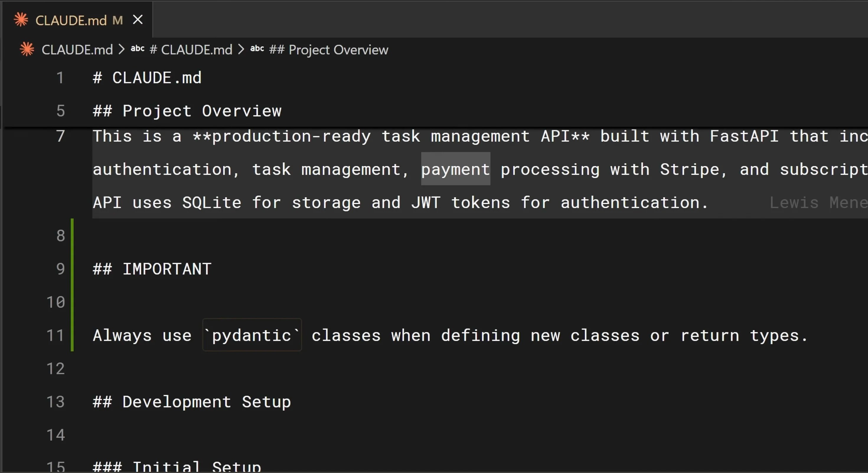Click the word 'tokens' in the overview paragraph
Screen dimensions: 868x473
point(481,203)
